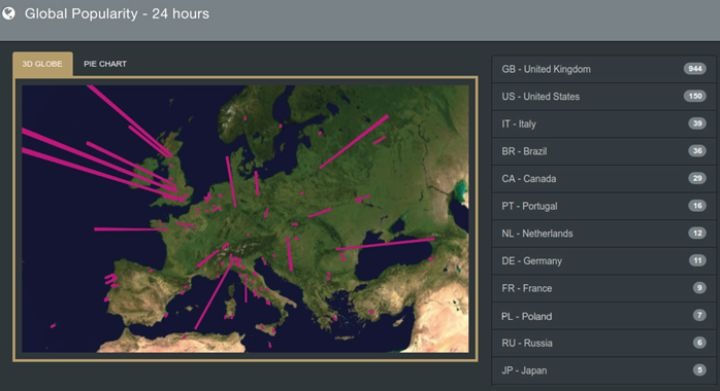Image resolution: width=720 pixels, height=391 pixels.
Task: Select CA - Canada in the list
Action: pyautogui.click(x=604, y=179)
